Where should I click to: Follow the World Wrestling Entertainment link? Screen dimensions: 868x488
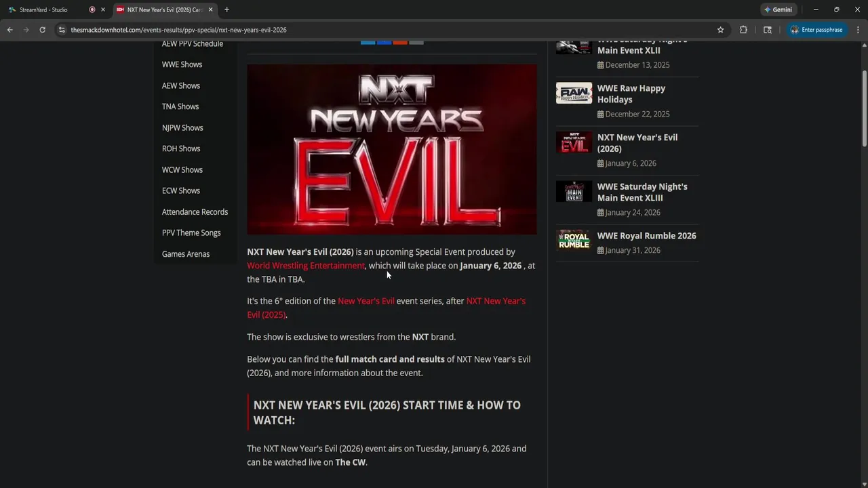[306, 266]
